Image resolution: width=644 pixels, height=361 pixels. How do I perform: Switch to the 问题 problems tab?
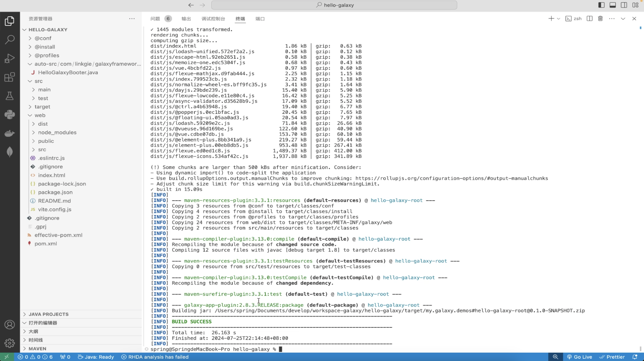(x=155, y=19)
